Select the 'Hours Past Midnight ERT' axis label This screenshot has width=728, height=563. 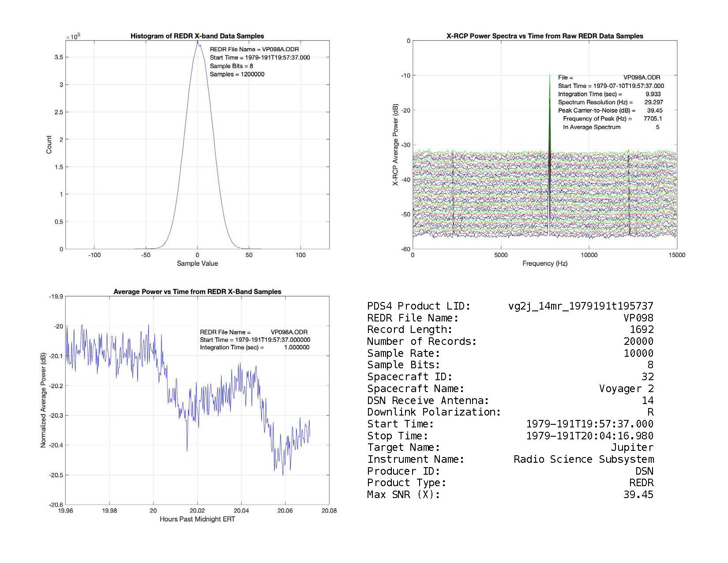[x=197, y=519]
